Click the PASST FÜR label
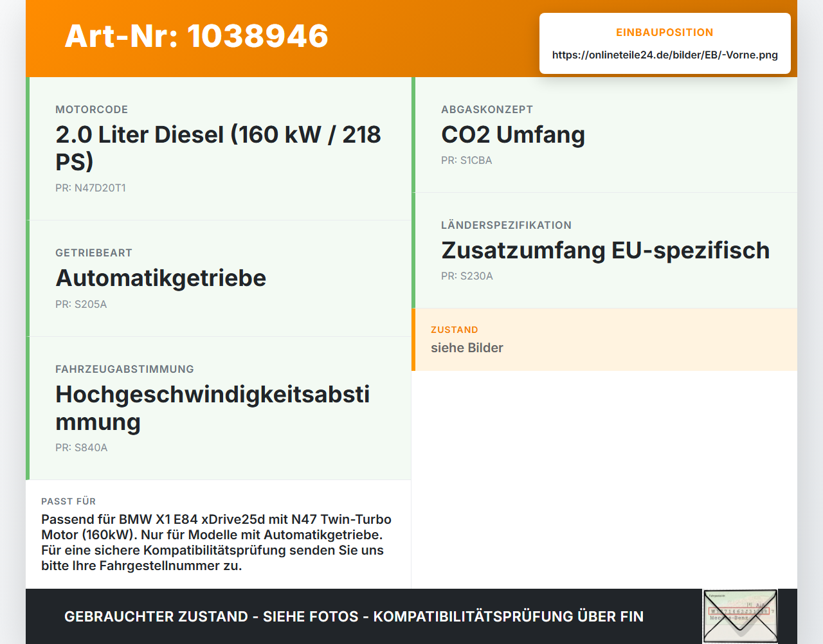 (69, 501)
